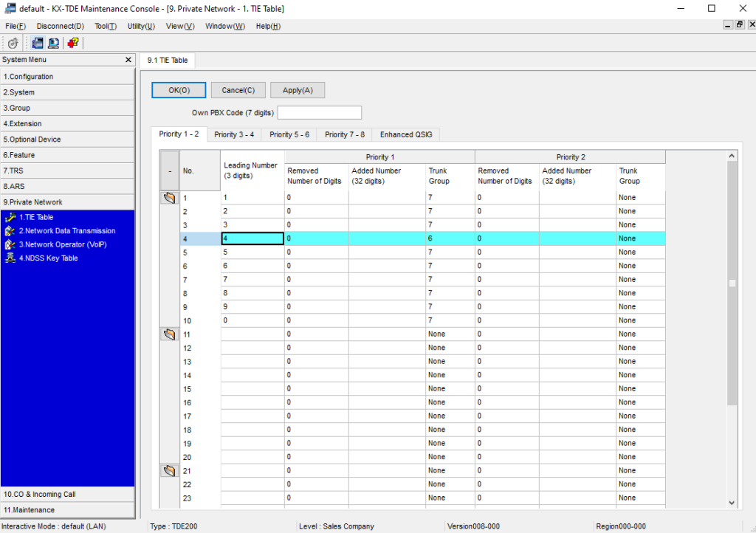The image size is (756, 533).
Task: Click Priority 1 Trunk Group None cell row 11
Action: tap(450, 334)
